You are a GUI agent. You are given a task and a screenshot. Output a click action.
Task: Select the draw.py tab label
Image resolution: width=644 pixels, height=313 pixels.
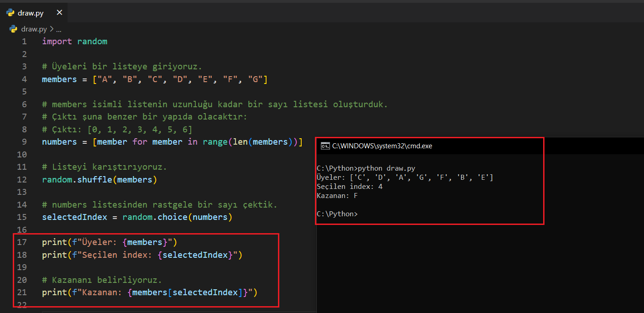(x=30, y=13)
